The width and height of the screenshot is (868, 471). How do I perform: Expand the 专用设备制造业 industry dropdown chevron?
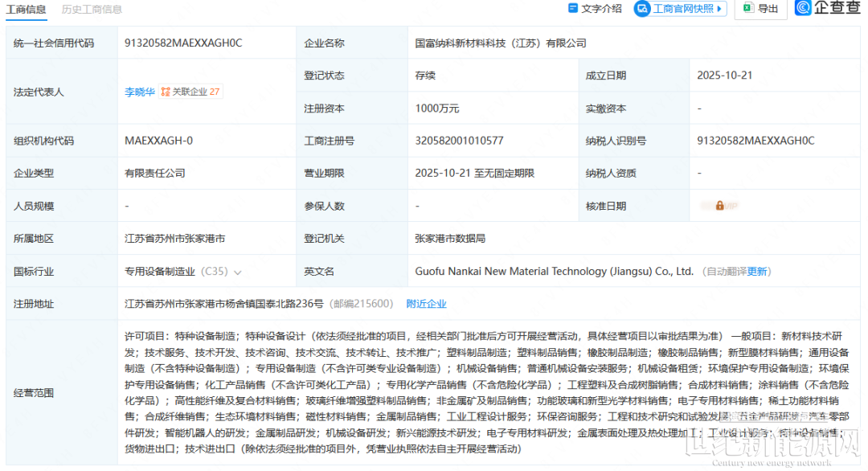click(238, 272)
